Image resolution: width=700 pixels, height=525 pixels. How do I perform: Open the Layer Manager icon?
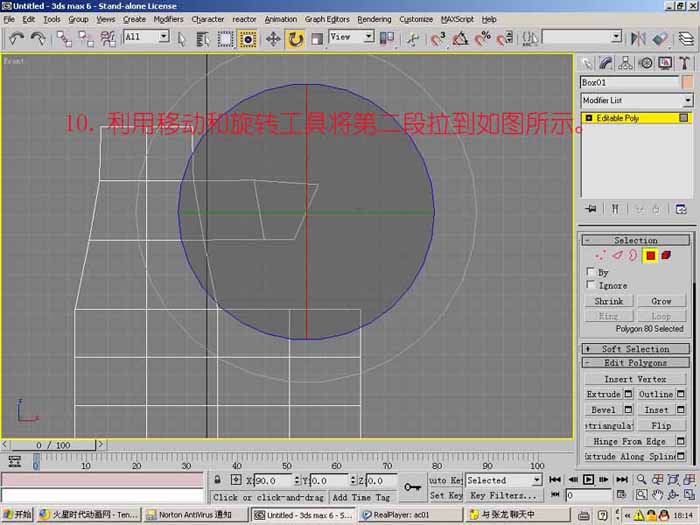(686, 39)
